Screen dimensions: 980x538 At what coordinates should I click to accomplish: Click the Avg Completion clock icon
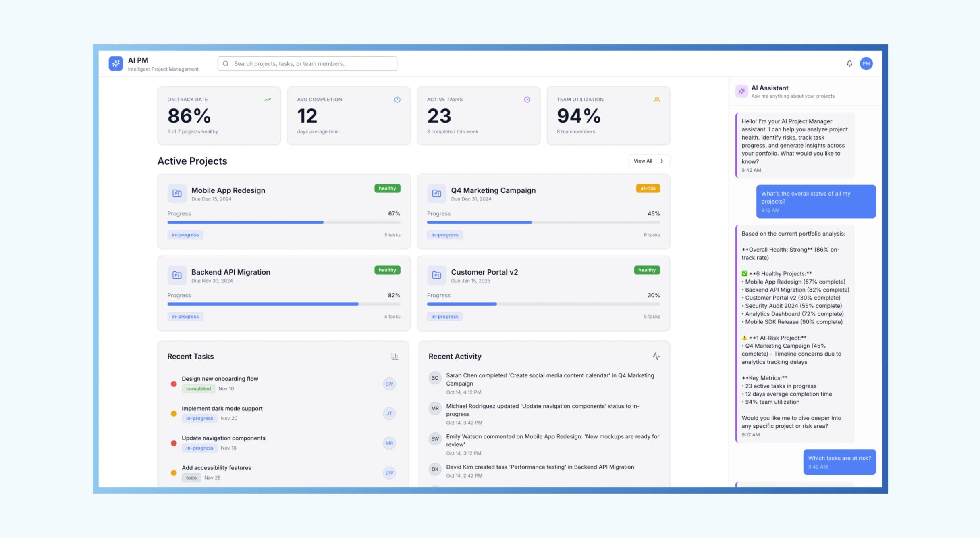[x=397, y=100]
